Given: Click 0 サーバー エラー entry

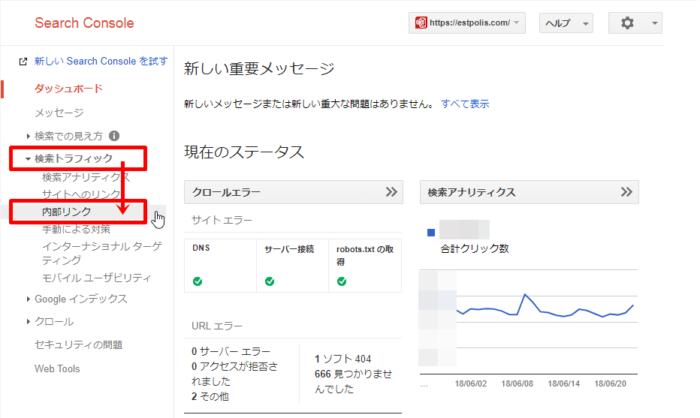Looking at the screenshot, I should (x=231, y=351).
